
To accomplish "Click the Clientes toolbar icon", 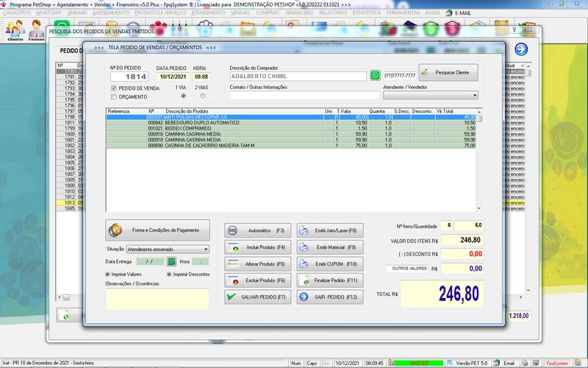I will [15, 30].
